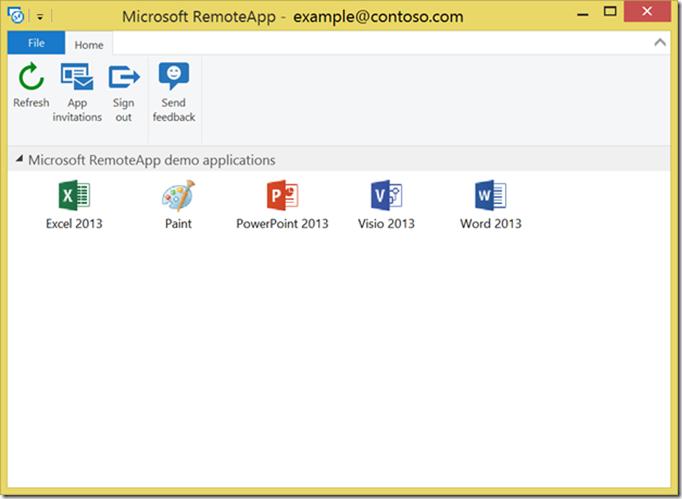Sign out of RemoteApp

pyautogui.click(x=124, y=92)
